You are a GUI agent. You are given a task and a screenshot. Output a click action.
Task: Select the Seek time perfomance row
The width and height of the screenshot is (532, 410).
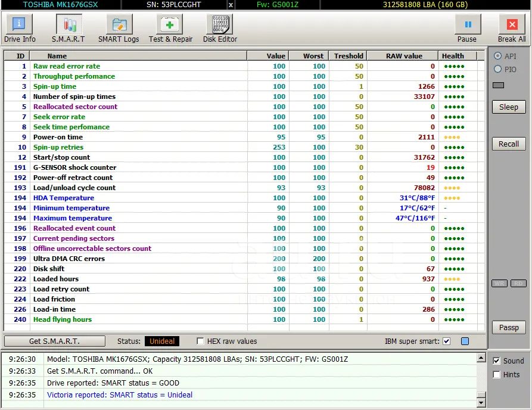[x=244, y=127]
